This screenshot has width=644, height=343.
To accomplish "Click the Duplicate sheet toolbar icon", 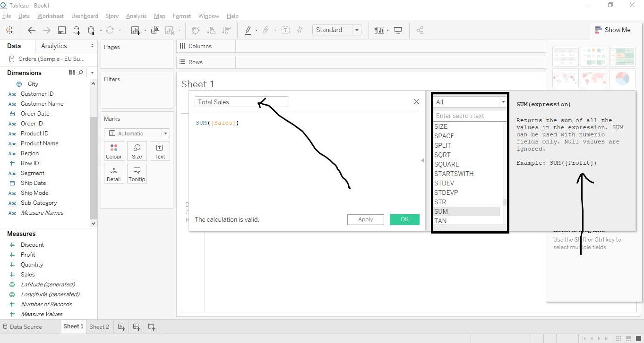I will click(x=155, y=30).
